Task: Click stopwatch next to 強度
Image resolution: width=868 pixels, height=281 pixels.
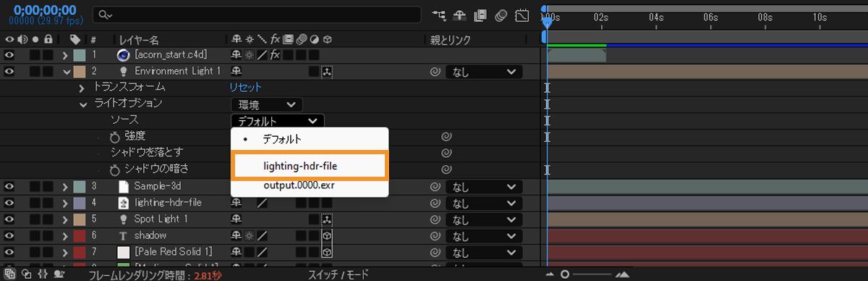Action: tap(114, 136)
